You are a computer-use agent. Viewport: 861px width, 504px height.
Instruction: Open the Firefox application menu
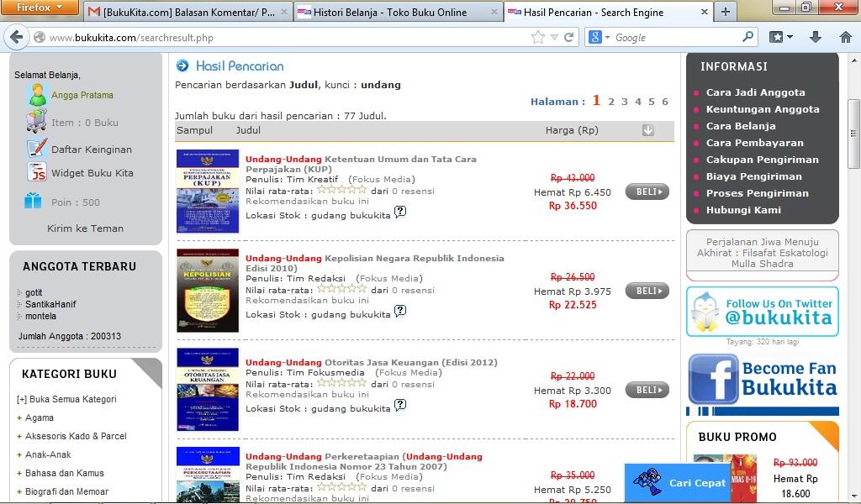(x=39, y=8)
